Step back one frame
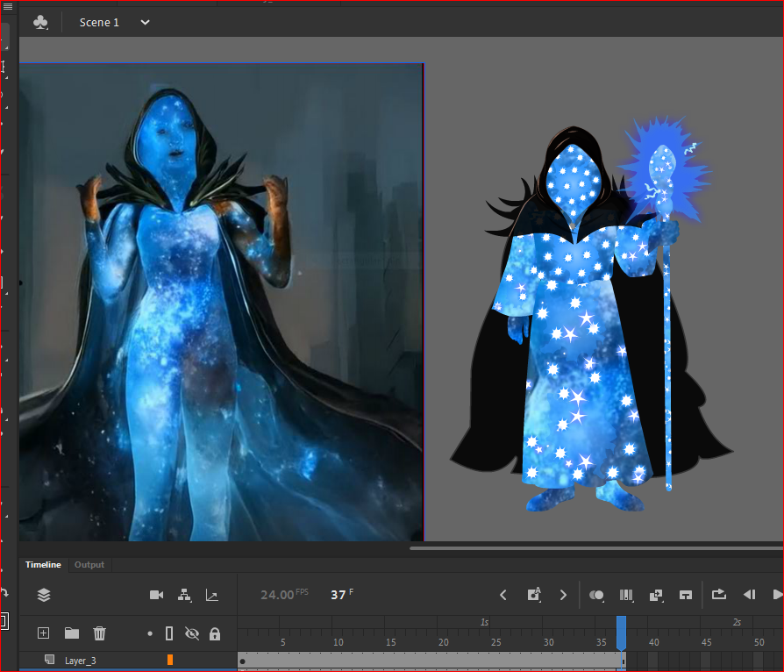 (x=749, y=595)
